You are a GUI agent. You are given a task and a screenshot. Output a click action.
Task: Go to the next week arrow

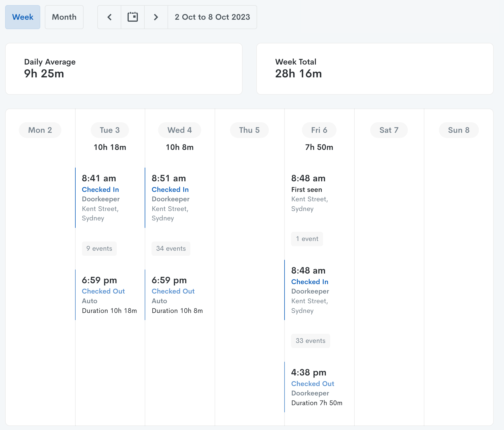click(156, 17)
